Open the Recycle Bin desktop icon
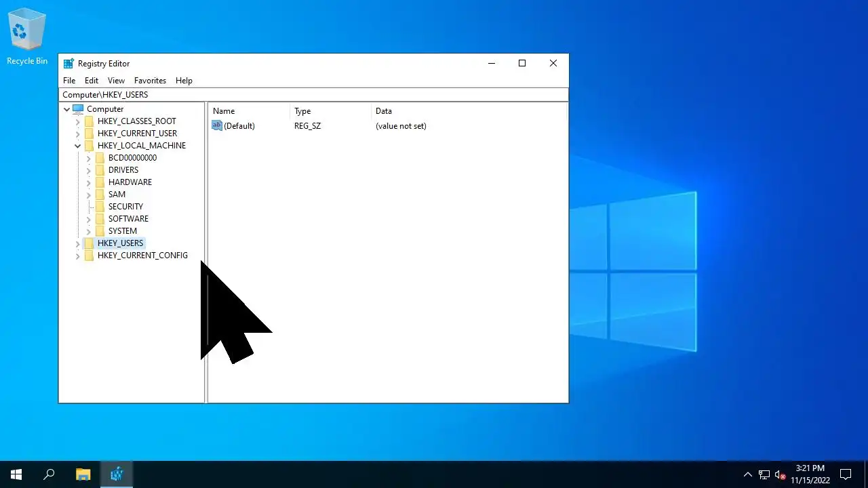Screen dimensions: 868x488 pos(27,37)
